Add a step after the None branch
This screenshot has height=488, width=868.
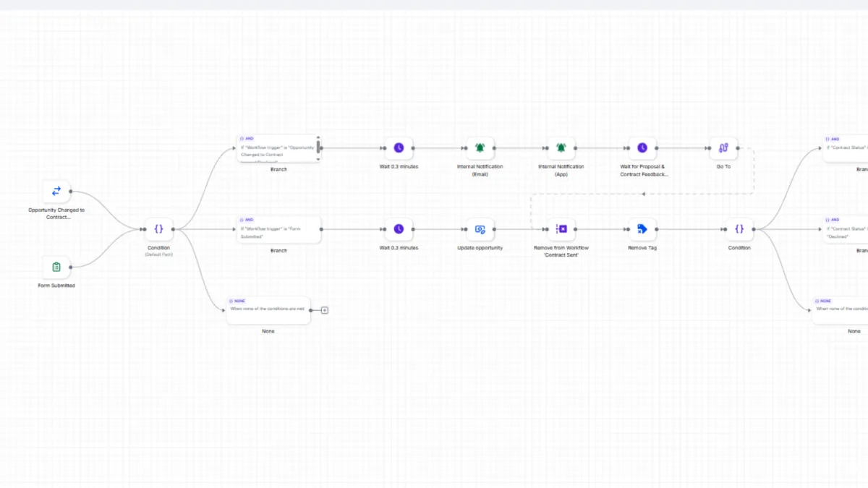tap(325, 310)
